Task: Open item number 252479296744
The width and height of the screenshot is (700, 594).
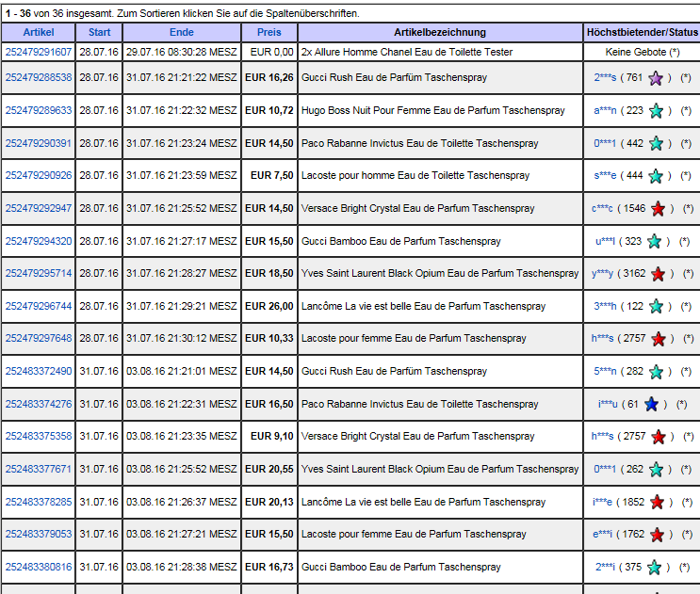Action: pyautogui.click(x=39, y=306)
